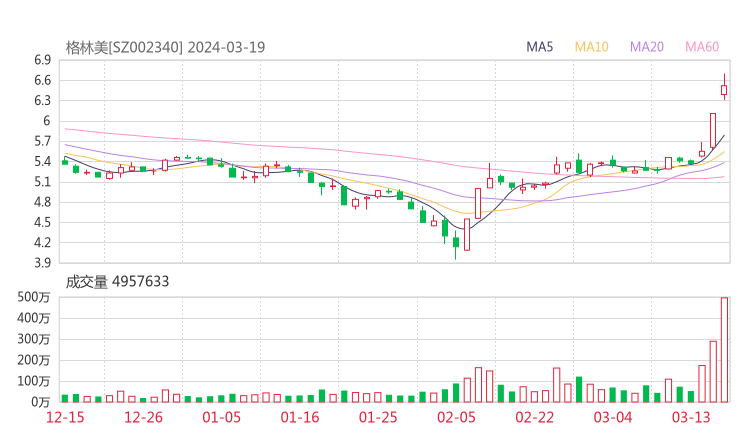Click the 01-16 date axis label
The height and width of the screenshot is (440, 740).
pyautogui.click(x=300, y=417)
